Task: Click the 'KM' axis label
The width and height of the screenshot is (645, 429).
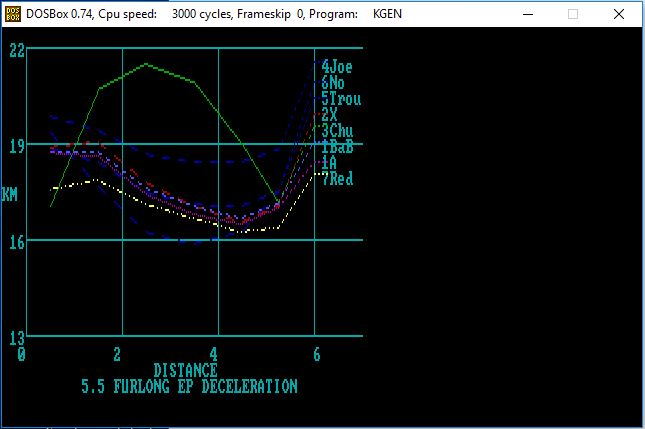Action: click(x=9, y=195)
